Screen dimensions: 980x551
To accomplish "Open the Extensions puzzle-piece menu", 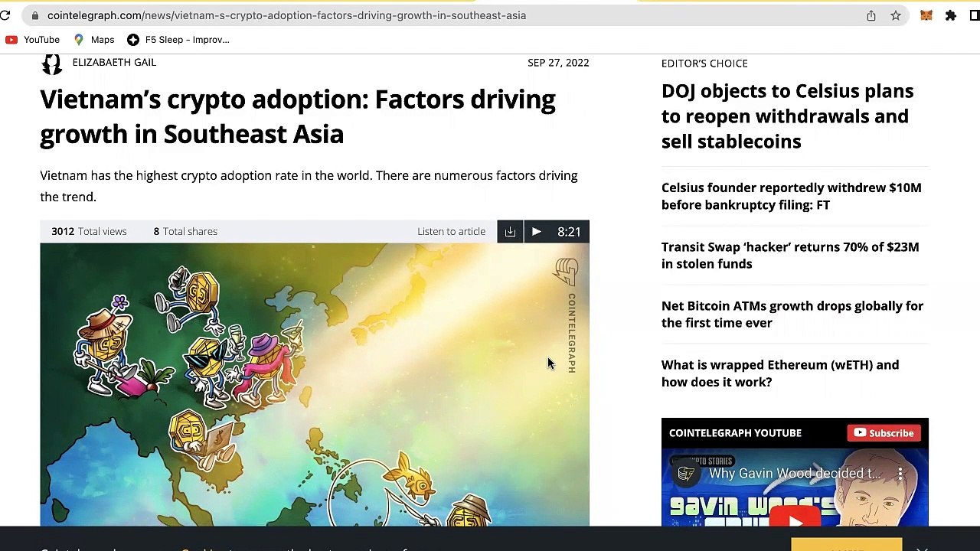I will click(951, 15).
